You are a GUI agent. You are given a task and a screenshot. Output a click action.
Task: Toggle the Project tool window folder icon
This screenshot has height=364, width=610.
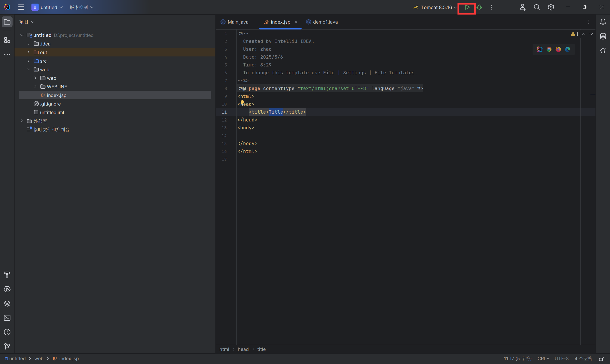[x=7, y=22]
